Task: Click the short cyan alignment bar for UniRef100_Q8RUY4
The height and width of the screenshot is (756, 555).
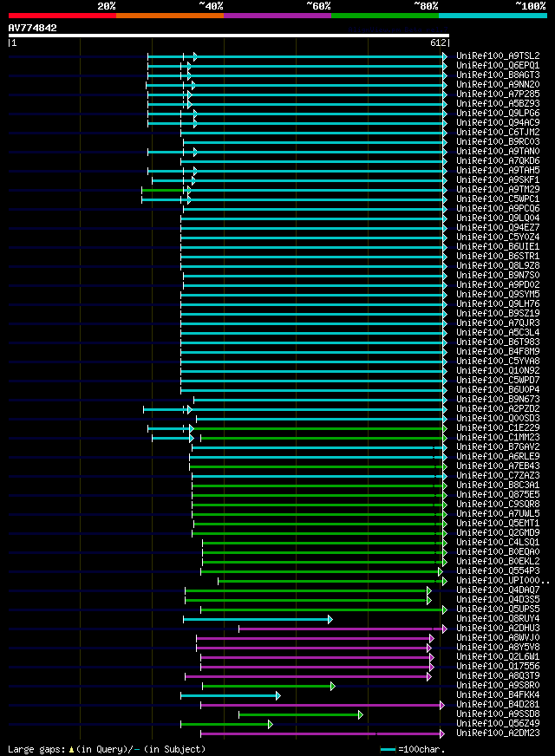Action: [x=258, y=620]
